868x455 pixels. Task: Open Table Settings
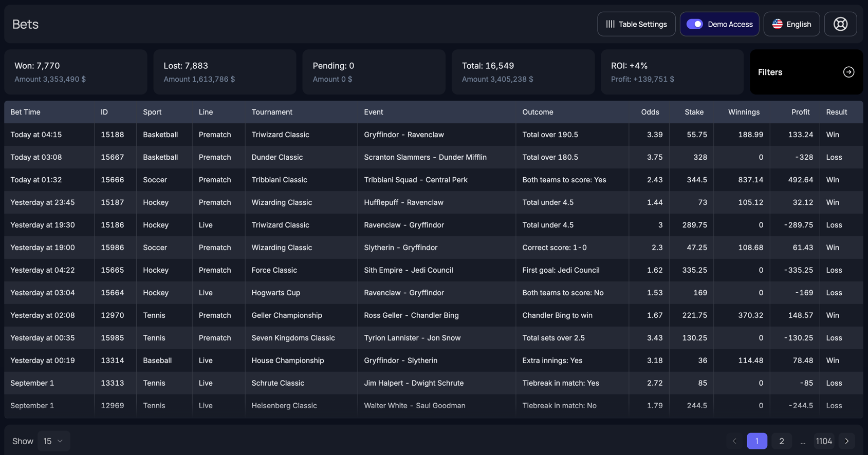pyautogui.click(x=636, y=24)
